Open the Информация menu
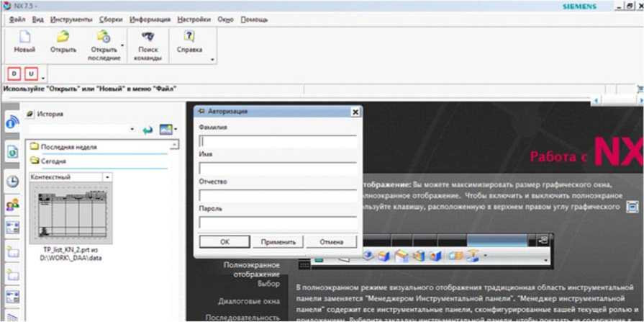The image size is (644, 322). (150, 19)
